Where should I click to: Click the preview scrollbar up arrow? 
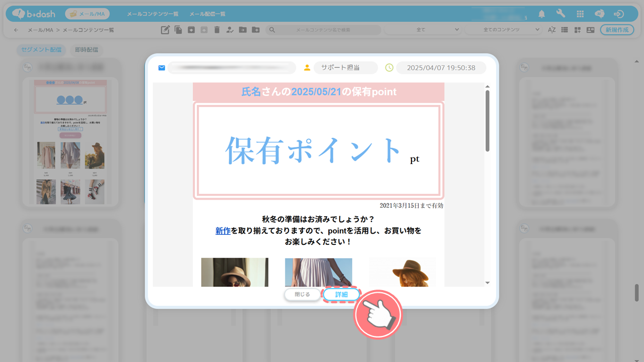pyautogui.click(x=487, y=86)
